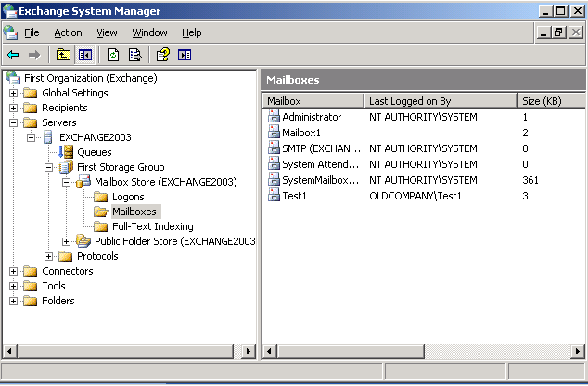Collapse the Mailbox Store node

[x=66, y=182]
